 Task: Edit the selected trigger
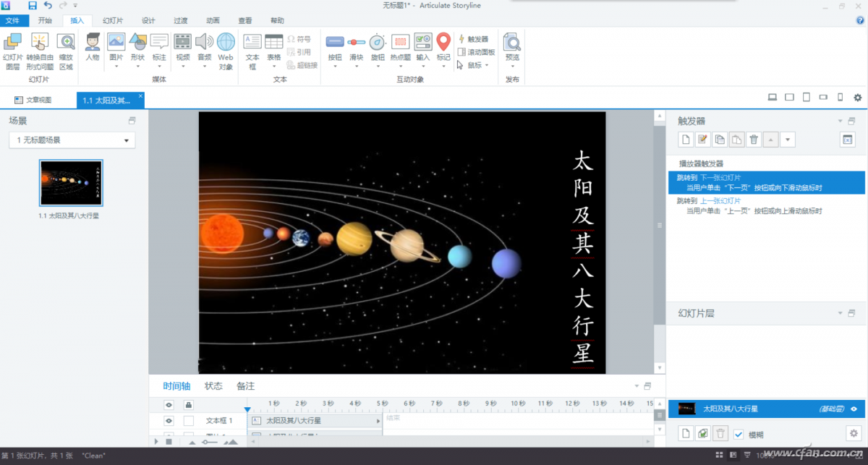[x=702, y=140]
